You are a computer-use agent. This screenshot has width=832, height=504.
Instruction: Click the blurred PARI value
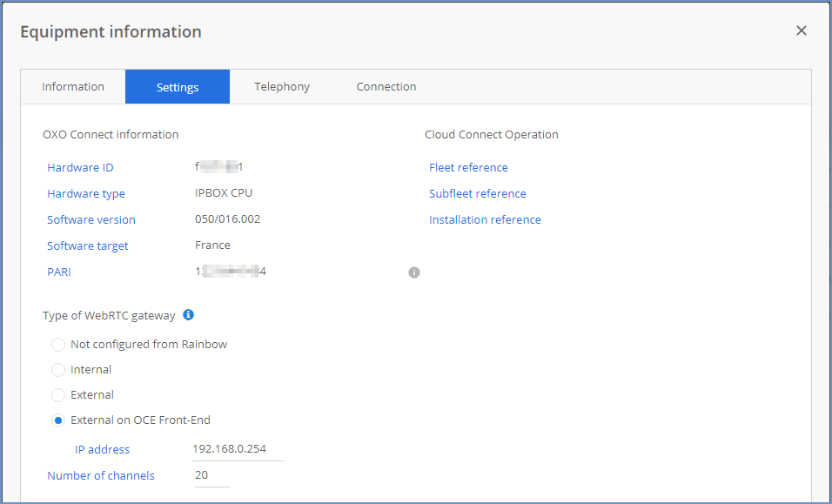coord(231,272)
